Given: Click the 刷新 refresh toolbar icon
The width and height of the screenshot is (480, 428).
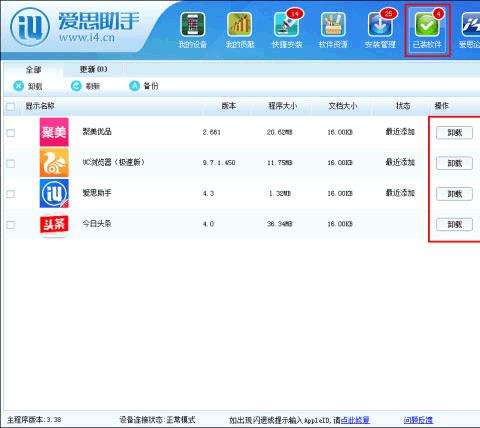Looking at the screenshot, I should [x=76, y=86].
